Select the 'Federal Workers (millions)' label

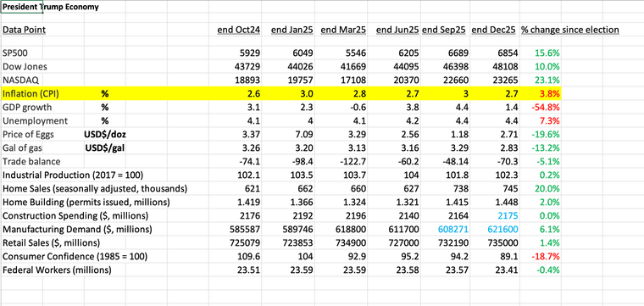coord(57,270)
